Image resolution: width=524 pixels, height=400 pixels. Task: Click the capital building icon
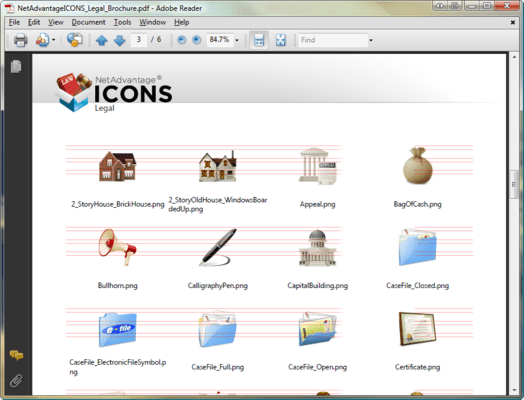317,248
